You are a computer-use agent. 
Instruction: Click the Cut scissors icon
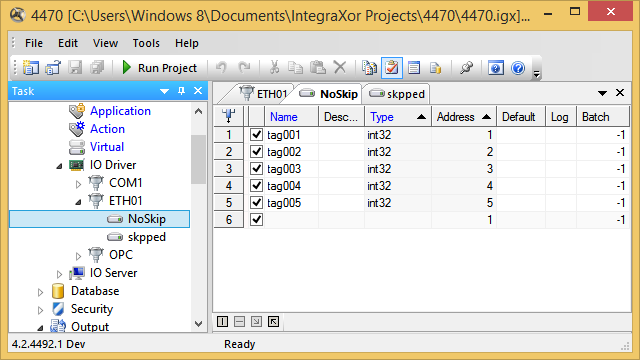274,67
